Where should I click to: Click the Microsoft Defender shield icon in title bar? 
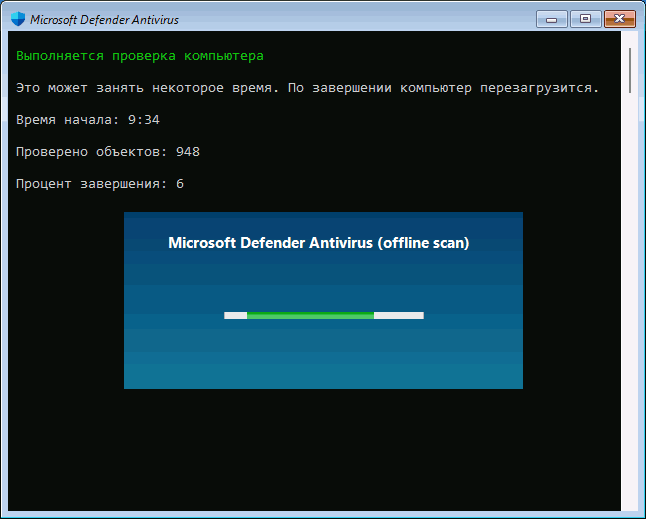18,19
